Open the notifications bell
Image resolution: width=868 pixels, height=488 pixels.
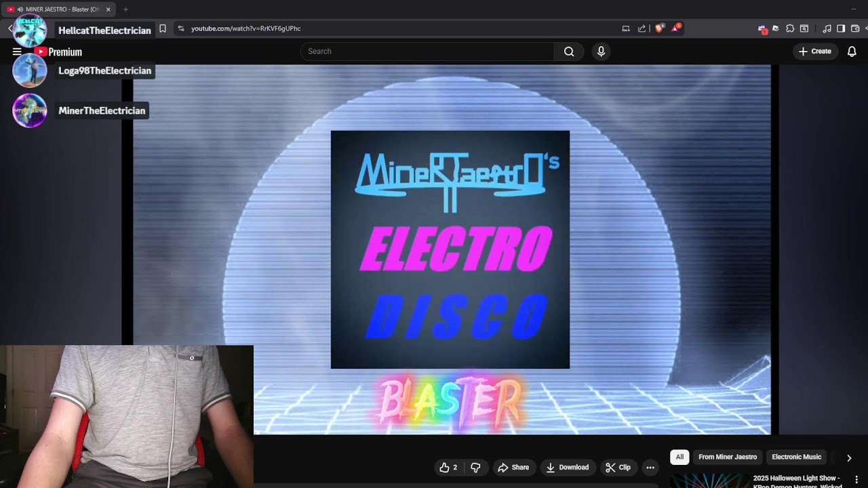click(x=852, y=52)
